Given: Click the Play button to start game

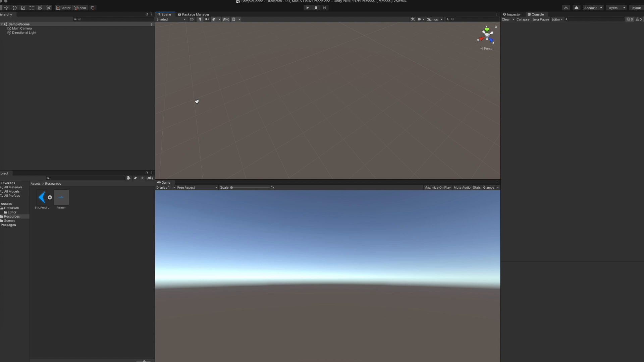Looking at the screenshot, I should 307,7.
